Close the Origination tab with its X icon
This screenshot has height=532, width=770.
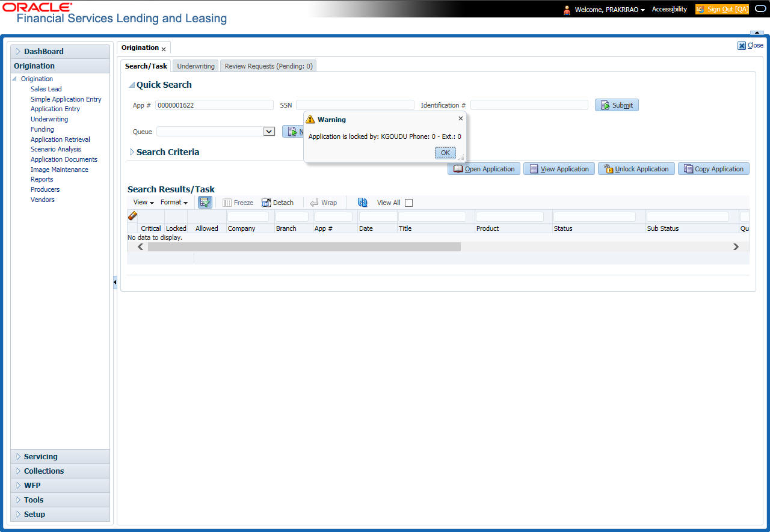tap(164, 49)
